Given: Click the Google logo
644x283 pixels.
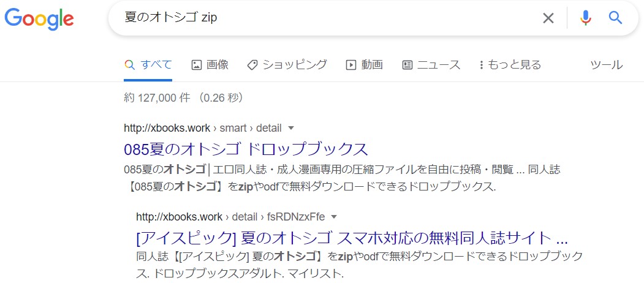Looking at the screenshot, I should tap(39, 19).
